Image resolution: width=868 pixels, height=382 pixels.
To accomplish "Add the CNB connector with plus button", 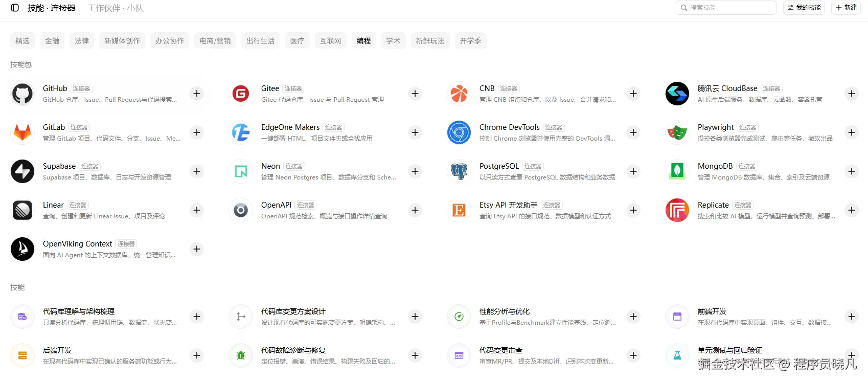I will coord(633,94).
